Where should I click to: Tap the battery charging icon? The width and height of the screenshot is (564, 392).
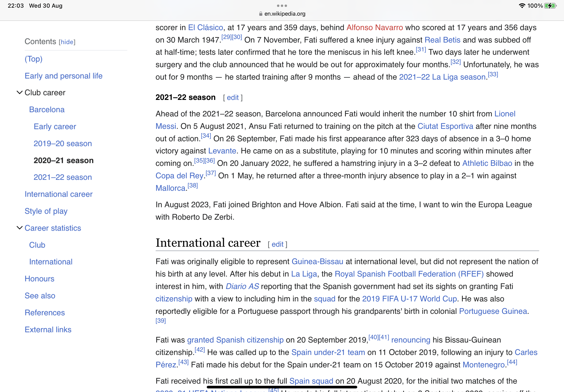550,6
